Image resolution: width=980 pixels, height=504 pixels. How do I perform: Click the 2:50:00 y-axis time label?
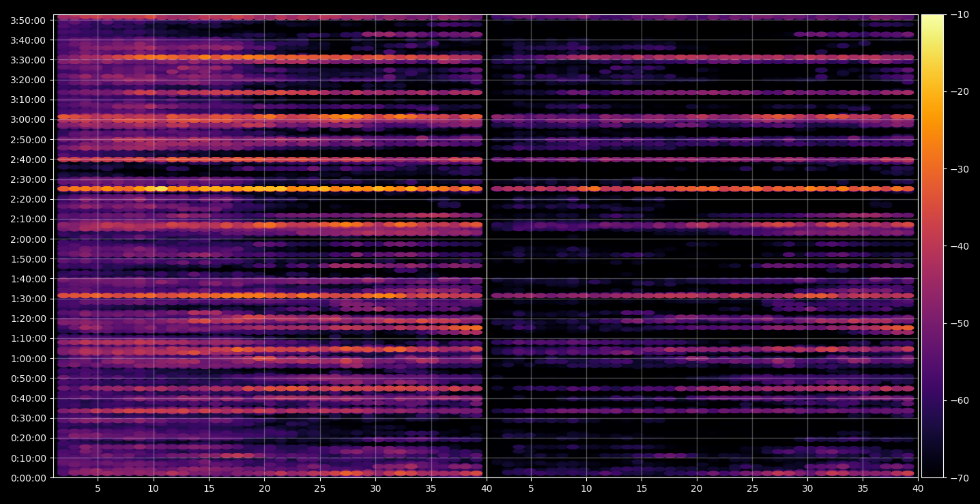coord(29,140)
